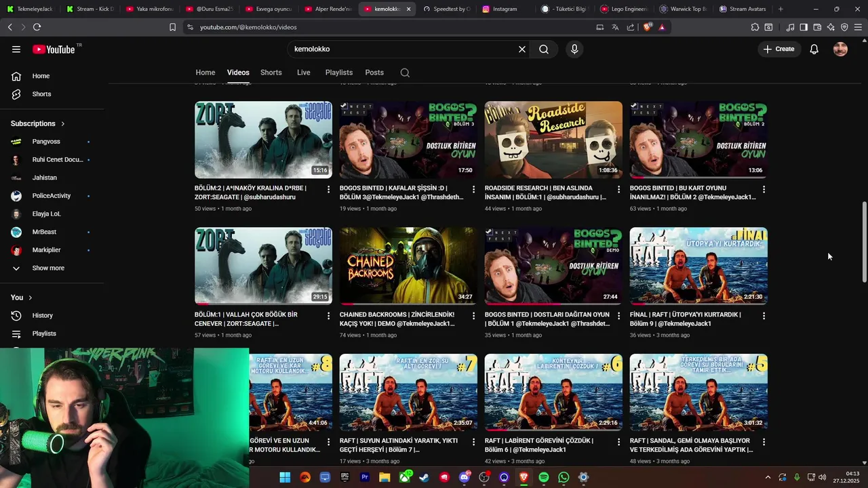Click the Windows Start button
Screen dimensions: 868x488
(285, 477)
